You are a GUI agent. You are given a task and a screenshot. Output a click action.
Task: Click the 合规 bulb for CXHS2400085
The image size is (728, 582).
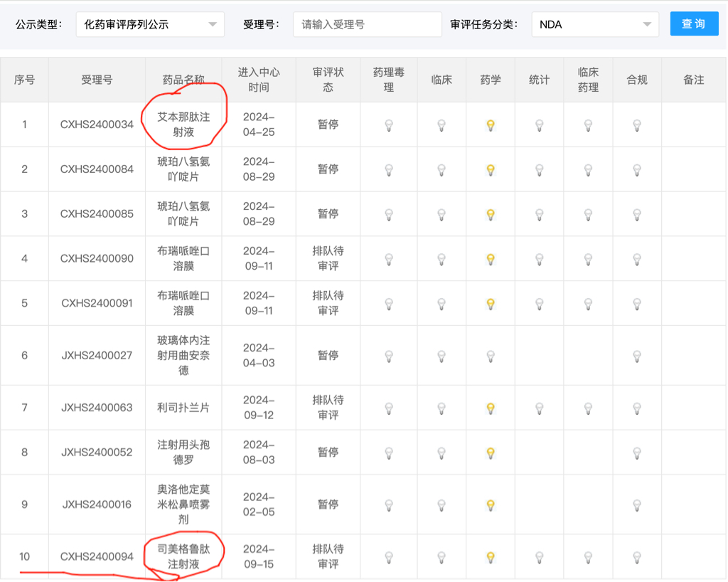click(637, 215)
